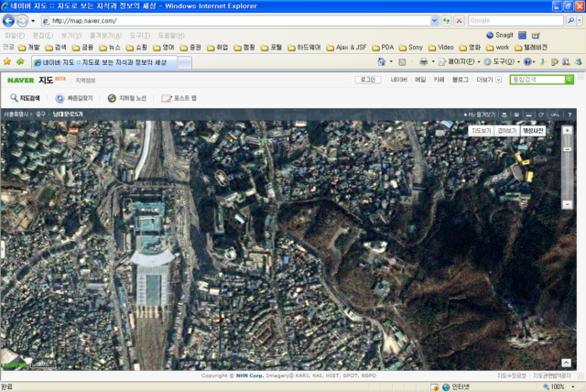This screenshot has width=586, height=392.
Task: Click the 중구 breadcrumb link
Action: tap(40, 114)
